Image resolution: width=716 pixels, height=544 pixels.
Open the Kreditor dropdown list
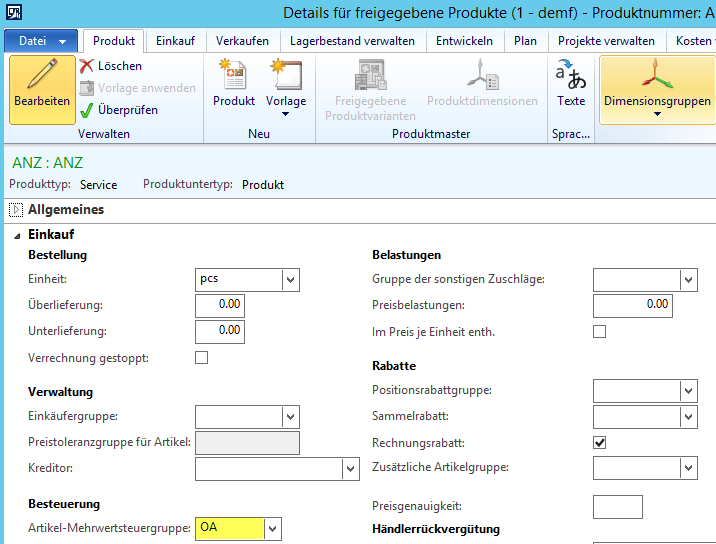pos(350,468)
